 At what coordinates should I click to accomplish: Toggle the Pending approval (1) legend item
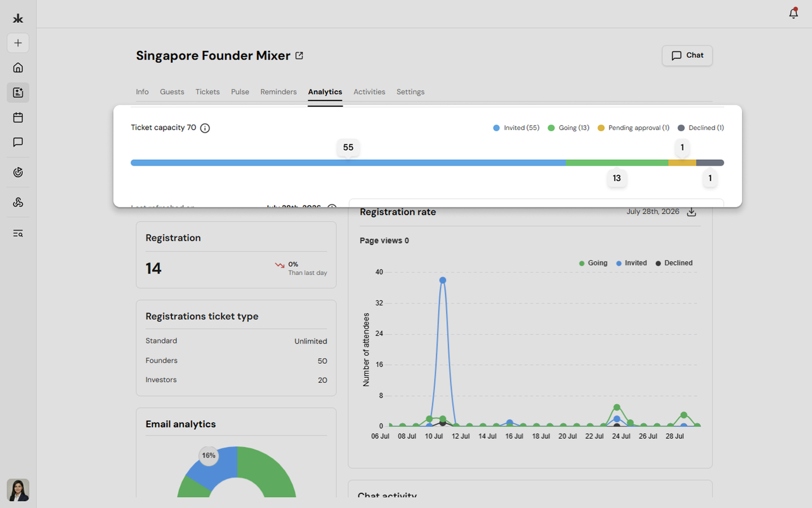pos(633,128)
